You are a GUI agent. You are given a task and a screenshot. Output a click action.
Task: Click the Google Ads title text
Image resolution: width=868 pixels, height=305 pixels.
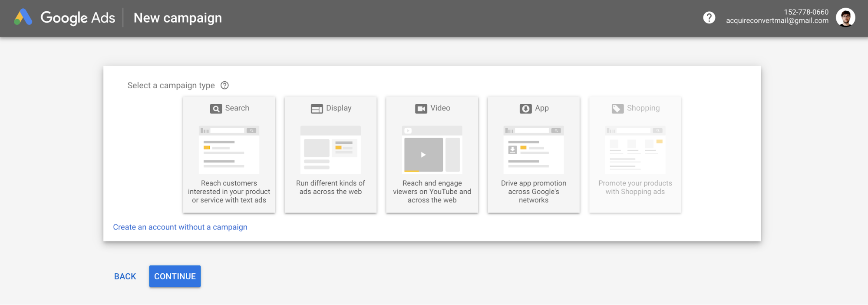coord(78,18)
